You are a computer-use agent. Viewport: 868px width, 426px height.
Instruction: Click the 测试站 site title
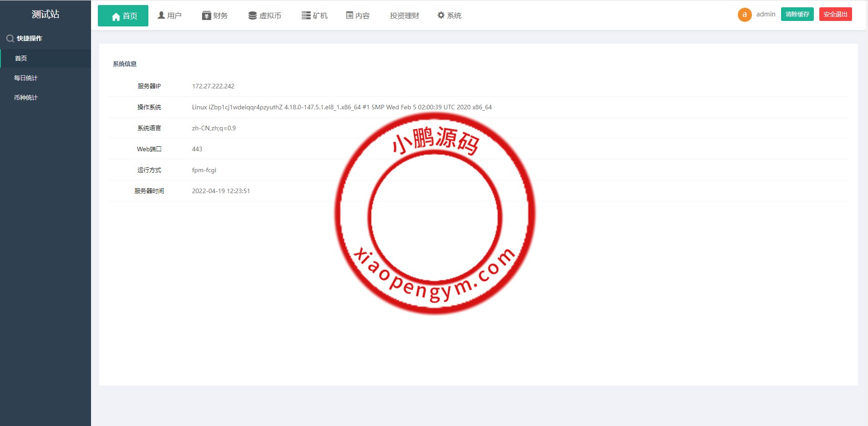[46, 15]
